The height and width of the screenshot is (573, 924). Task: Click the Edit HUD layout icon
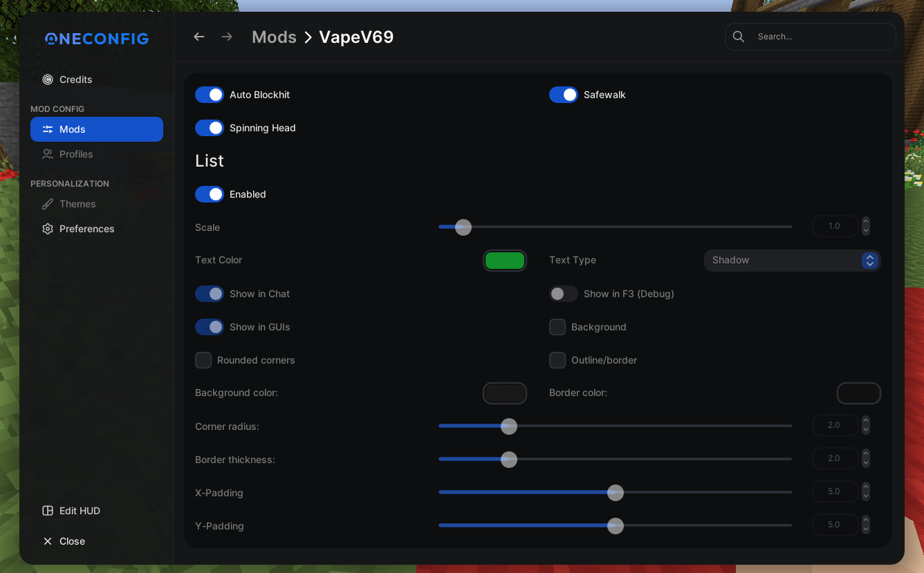click(x=48, y=511)
